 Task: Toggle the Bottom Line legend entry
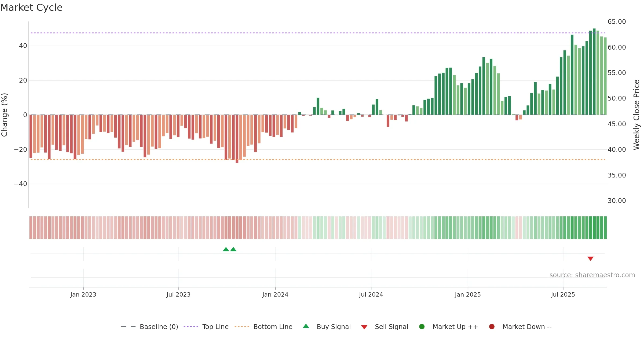tap(264, 327)
